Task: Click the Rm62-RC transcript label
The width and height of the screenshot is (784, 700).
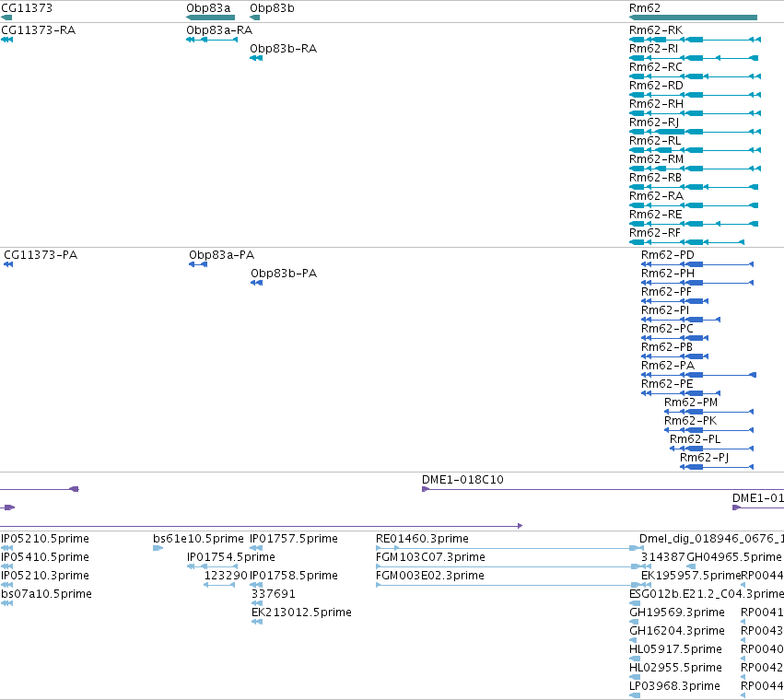Action: 656,67
